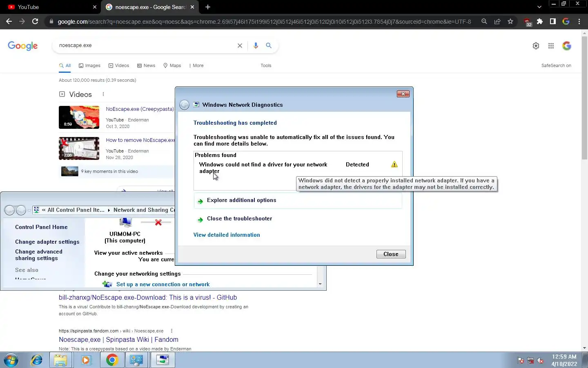This screenshot has height=368, width=588.
Task: Go forward in Chrome browser history
Action: pos(22,21)
